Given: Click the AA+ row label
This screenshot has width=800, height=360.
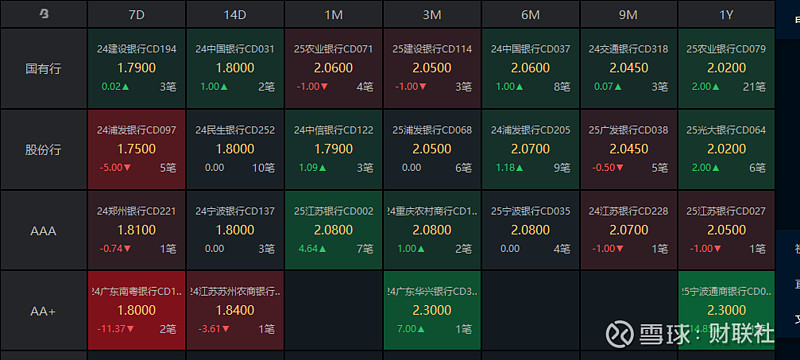Looking at the screenshot, I should pyautogui.click(x=43, y=311).
